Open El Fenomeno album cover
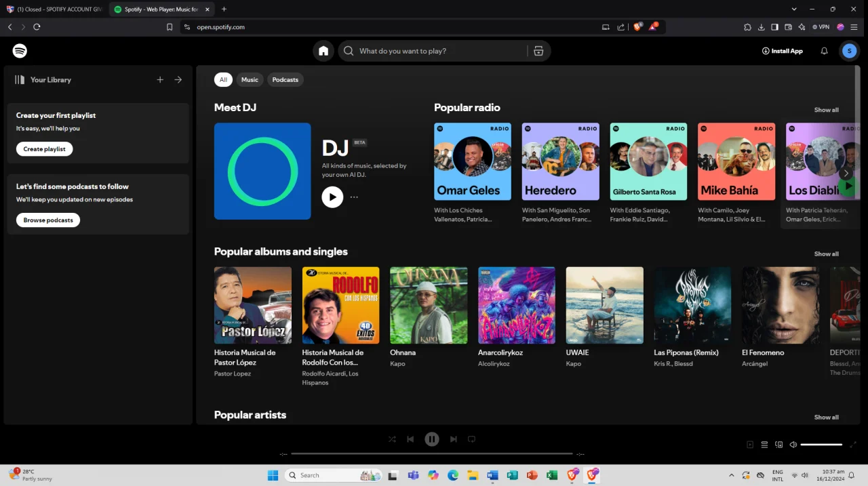Image resolution: width=868 pixels, height=486 pixels. (781, 305)
